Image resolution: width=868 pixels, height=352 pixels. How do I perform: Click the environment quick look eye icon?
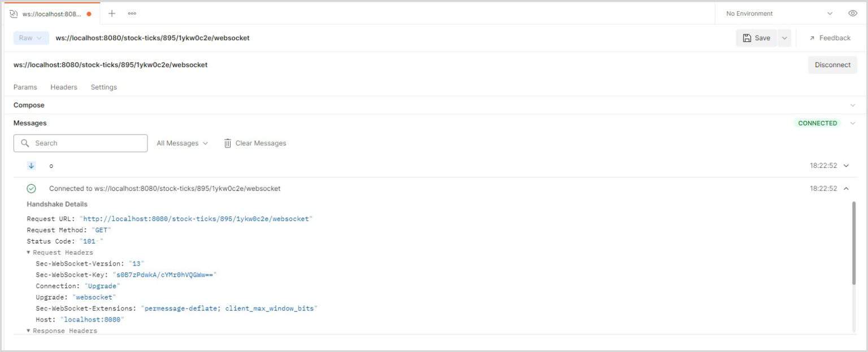click(x=853, y=14)
